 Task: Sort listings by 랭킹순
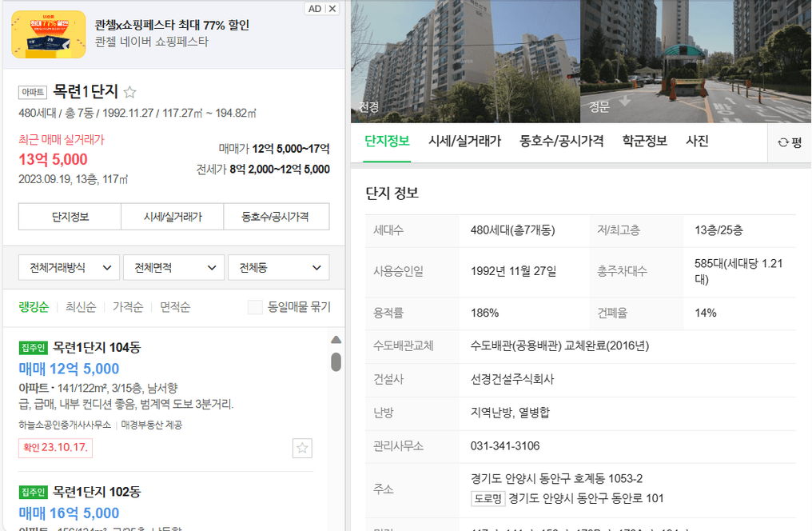click(x=34, y=307)
